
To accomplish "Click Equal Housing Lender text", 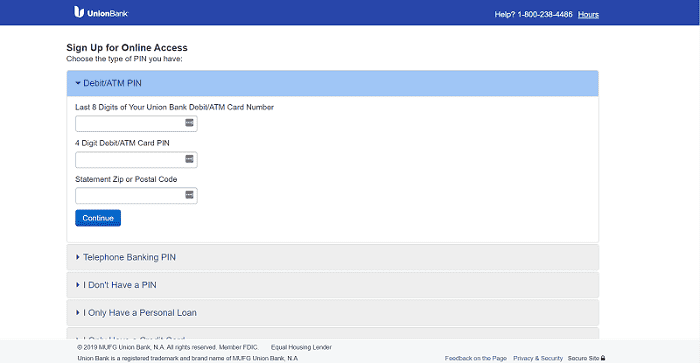I will point(301,347).
